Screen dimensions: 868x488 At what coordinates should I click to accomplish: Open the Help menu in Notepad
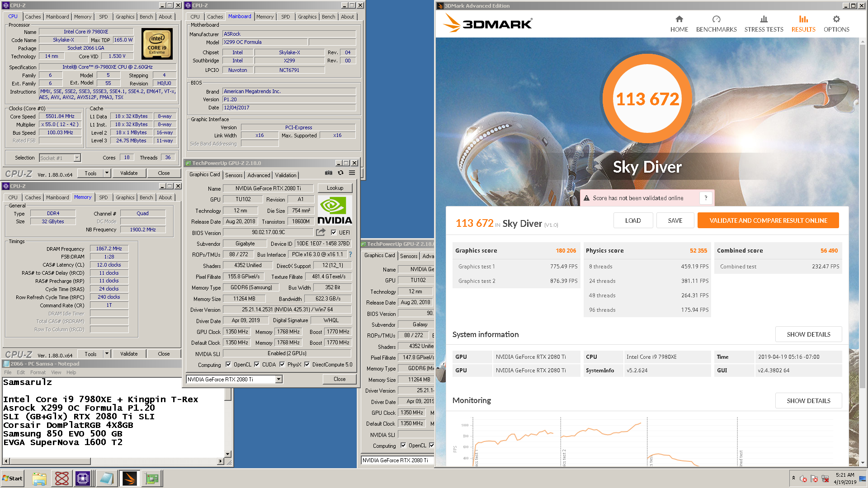pos(71,372)
